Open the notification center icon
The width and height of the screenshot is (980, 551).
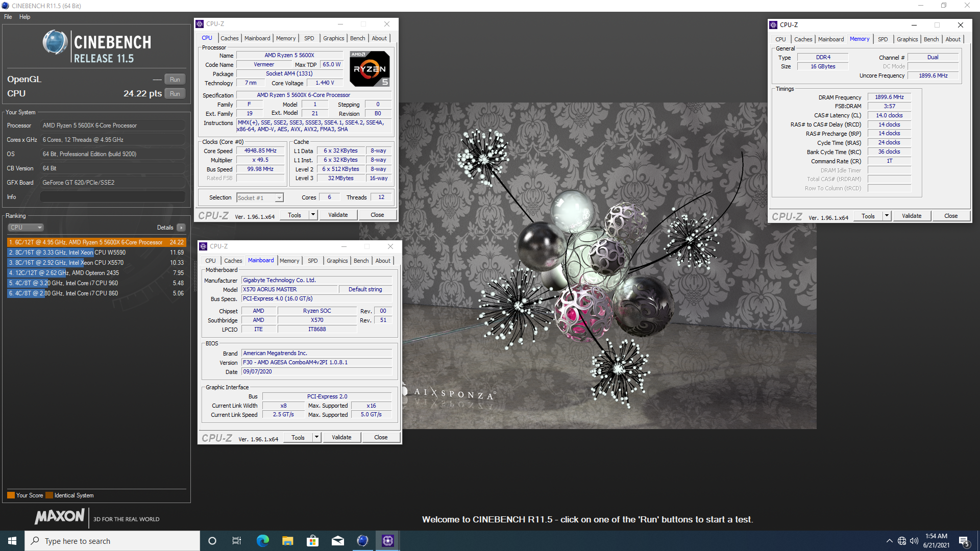964,541
